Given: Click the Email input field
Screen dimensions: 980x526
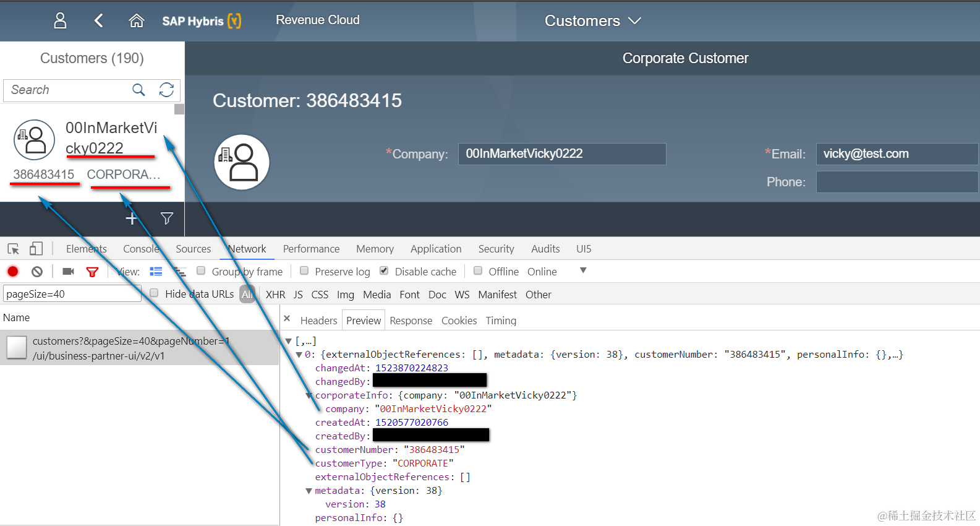Looking at the screenshot, I should (x=897, y=154).
